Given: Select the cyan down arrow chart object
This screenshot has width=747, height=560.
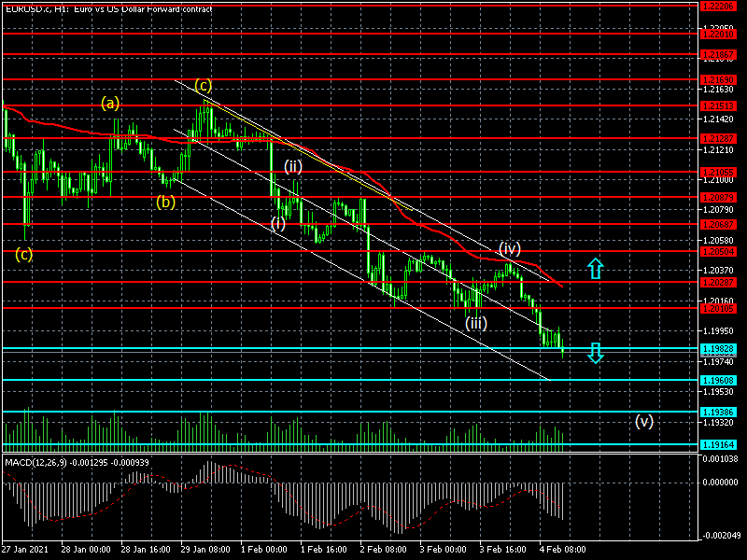Looking at the screenshot, I should [x=596, y=353].
